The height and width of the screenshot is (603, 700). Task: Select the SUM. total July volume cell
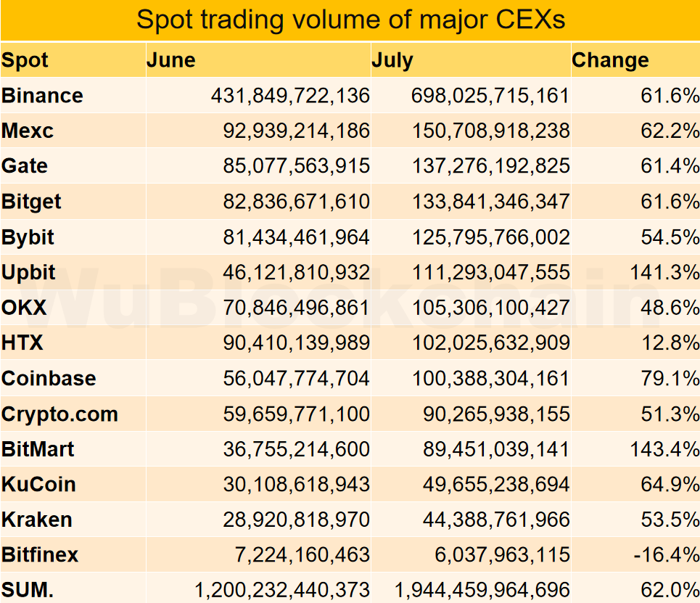click(x=482, y=591)
